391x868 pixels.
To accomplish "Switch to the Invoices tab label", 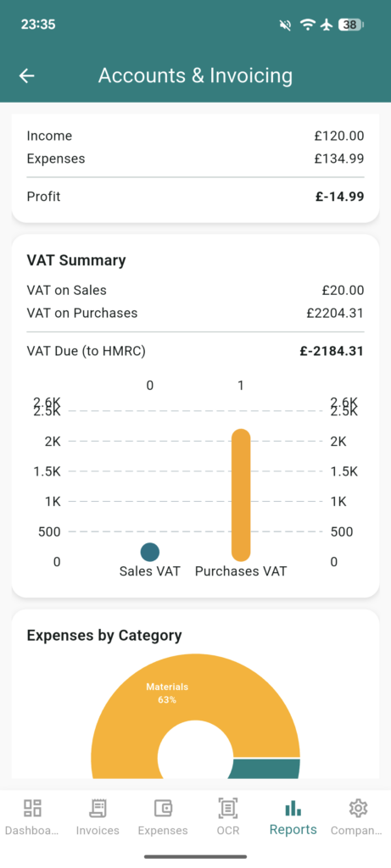I will [x=98, y=831].
